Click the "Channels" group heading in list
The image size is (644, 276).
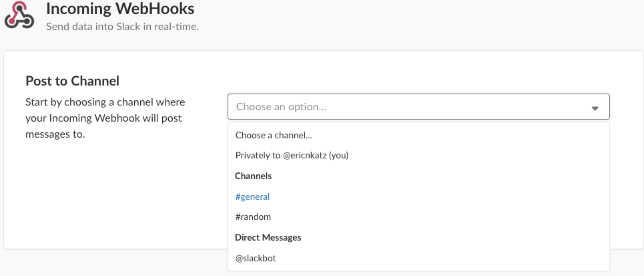point(253,176)
